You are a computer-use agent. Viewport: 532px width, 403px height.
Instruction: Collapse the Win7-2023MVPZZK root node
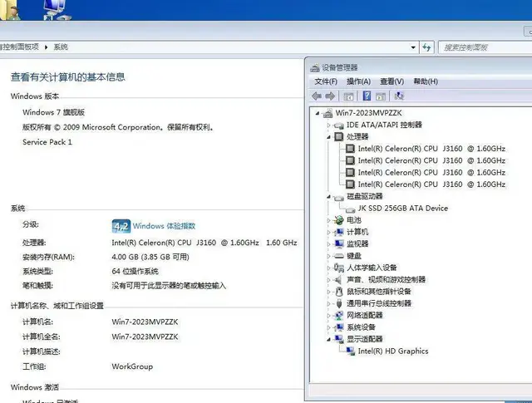coord(318,113)
